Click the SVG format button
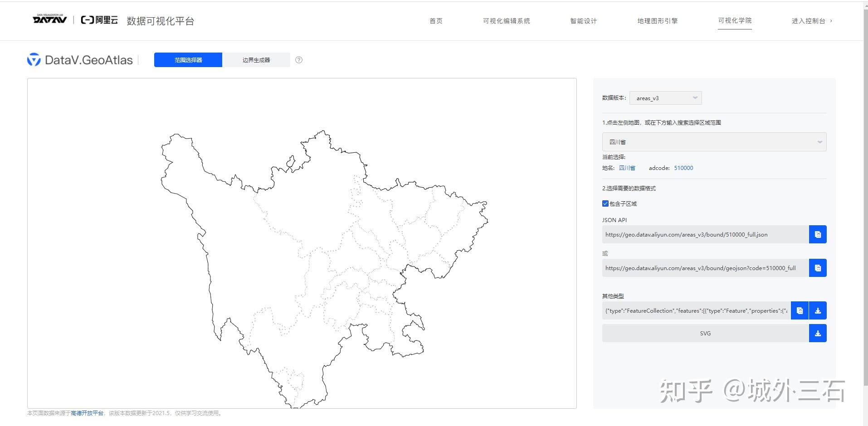This screenshot has width=868, height=426. click(705, 333)
